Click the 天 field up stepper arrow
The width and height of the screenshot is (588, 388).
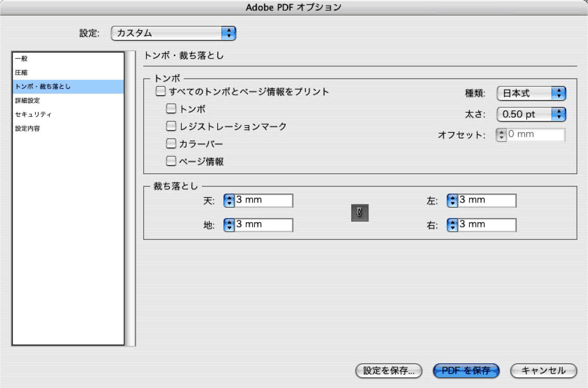228,198
